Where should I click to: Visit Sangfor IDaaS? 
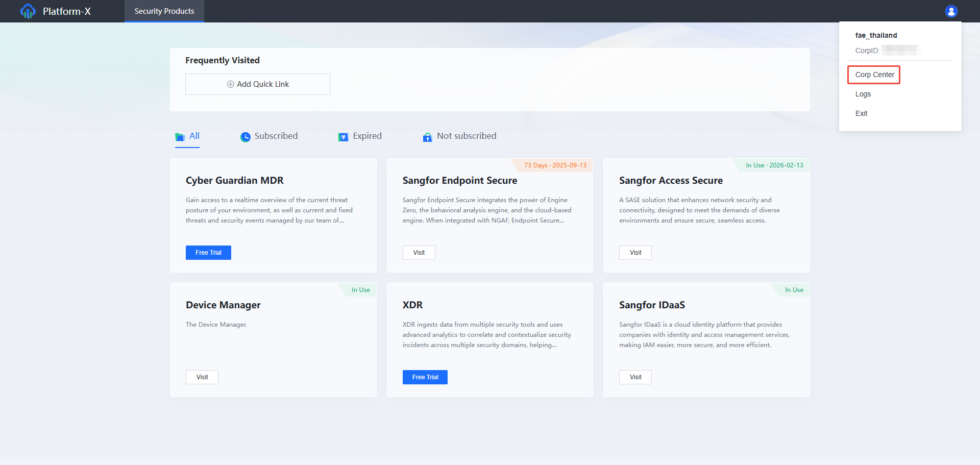coord(635,377)
